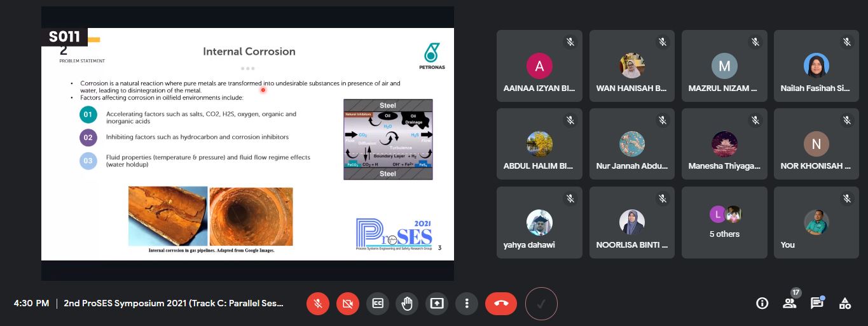Open chat with everyone
Viewport: 868px width, 326px height.
pos(817,303)
